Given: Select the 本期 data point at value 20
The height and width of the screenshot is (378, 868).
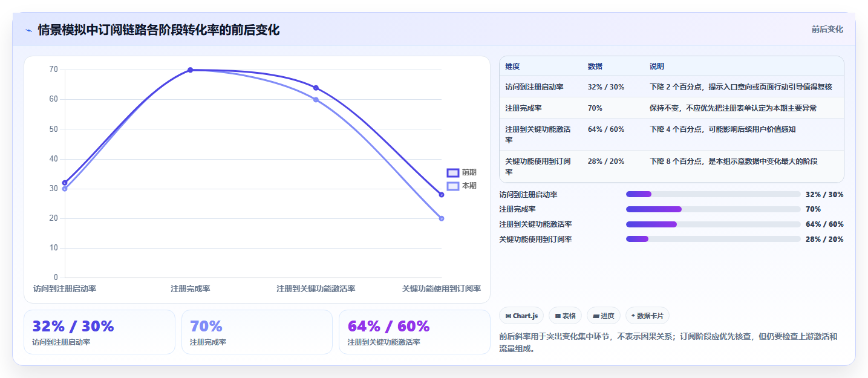Looking at the screenshot, I should 442,218.
